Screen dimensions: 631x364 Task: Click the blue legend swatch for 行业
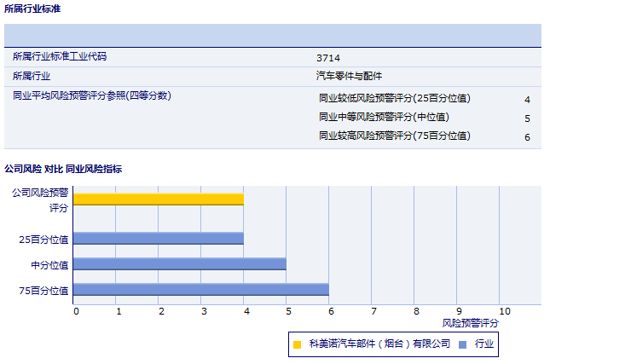(x=462, y=344)
